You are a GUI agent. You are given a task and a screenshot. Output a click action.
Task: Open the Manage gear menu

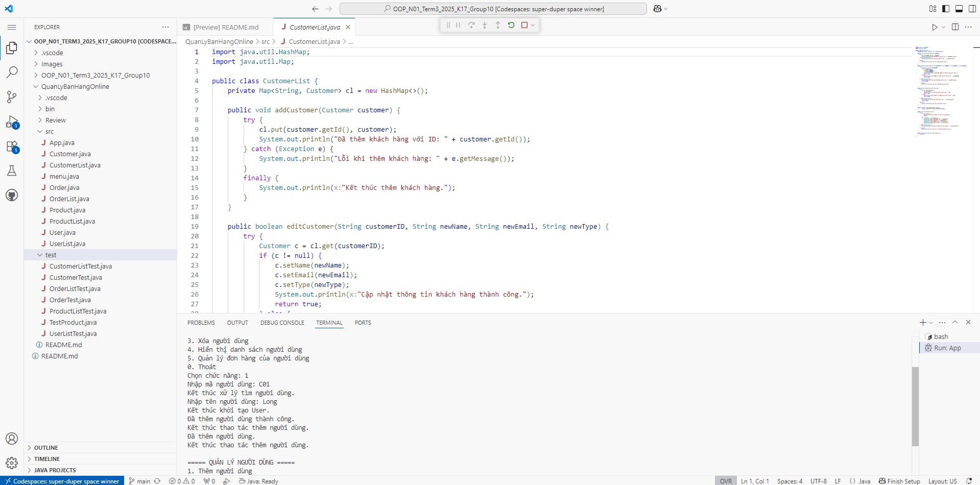pyautogui.click(x=12, y=463)
